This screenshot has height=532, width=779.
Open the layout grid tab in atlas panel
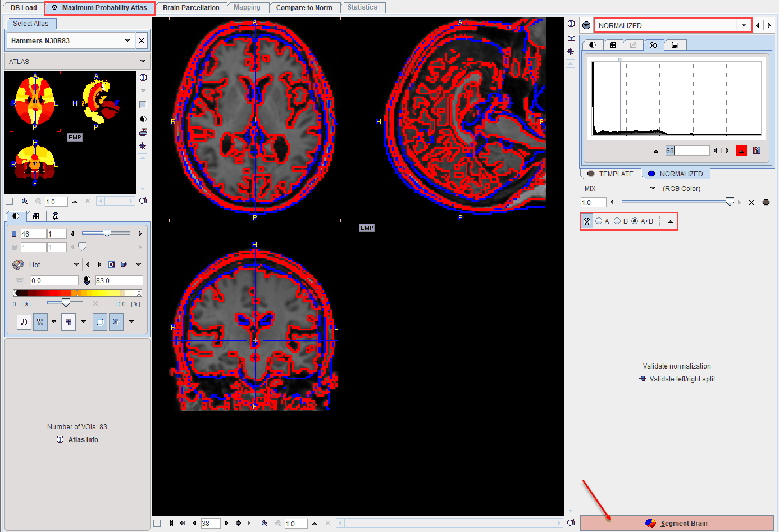(x=36, y=216)
